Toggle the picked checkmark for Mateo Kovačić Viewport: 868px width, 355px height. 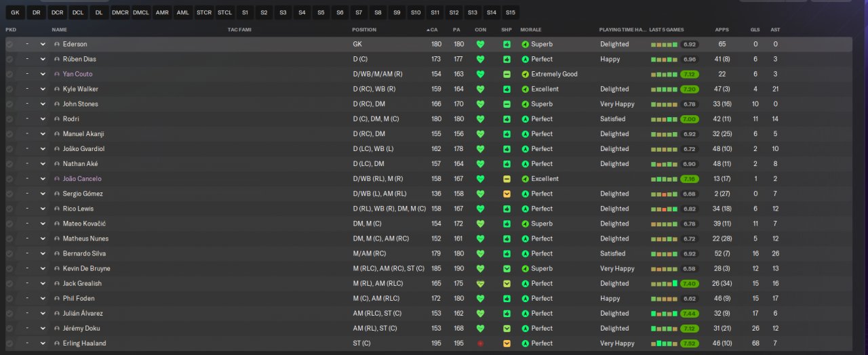[9, 224]
